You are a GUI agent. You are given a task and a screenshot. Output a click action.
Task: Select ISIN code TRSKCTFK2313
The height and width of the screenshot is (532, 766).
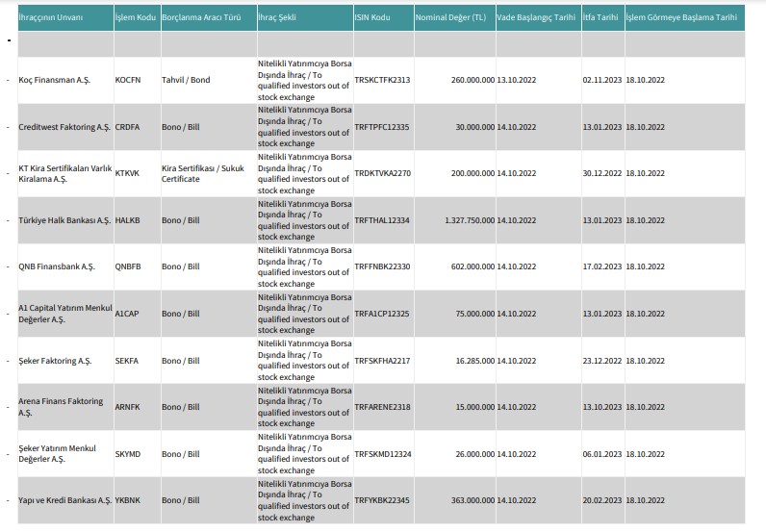(382, 80)
